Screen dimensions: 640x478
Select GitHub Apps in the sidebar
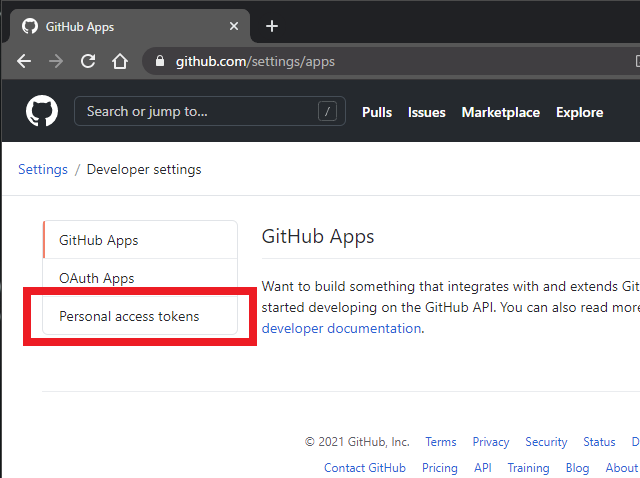140,240
